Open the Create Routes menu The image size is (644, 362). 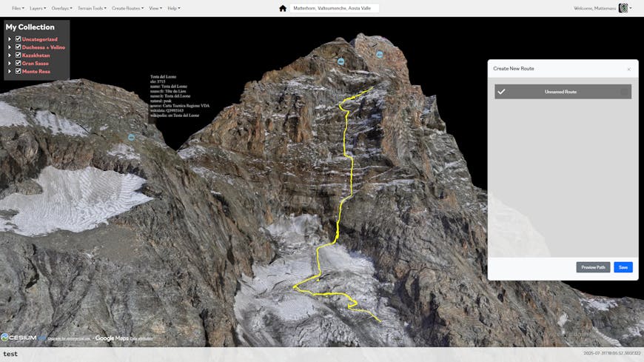[x=128, y=8]
